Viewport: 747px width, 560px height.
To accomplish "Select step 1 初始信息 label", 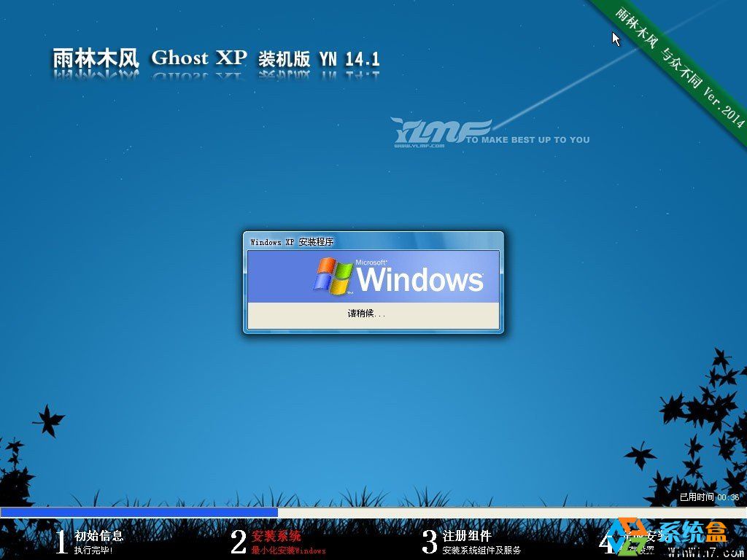I will tap(100, 534).
